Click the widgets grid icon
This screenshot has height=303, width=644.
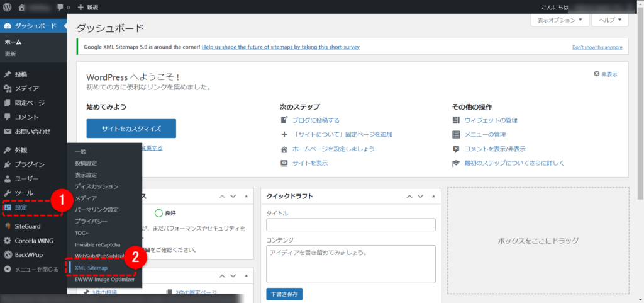click(456, 120)
